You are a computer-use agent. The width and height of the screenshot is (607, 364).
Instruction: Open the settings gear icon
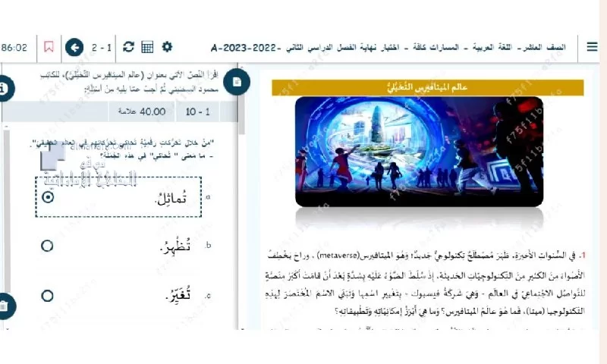tap(167, 47)
